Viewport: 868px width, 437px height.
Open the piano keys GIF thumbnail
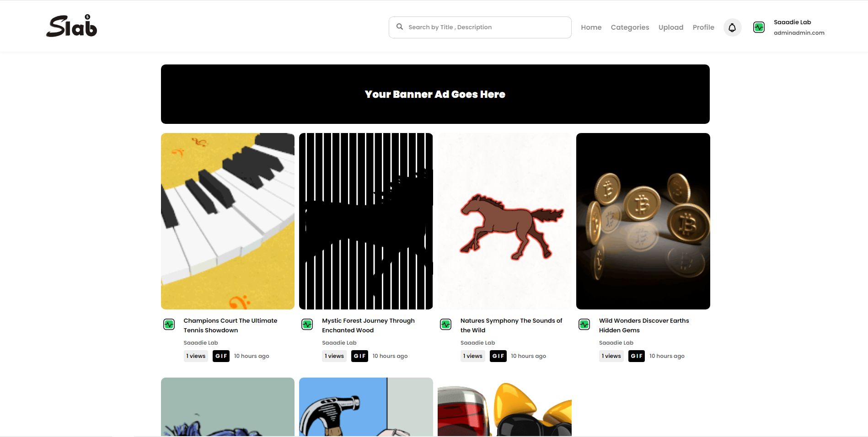click(x=228, y=221)
